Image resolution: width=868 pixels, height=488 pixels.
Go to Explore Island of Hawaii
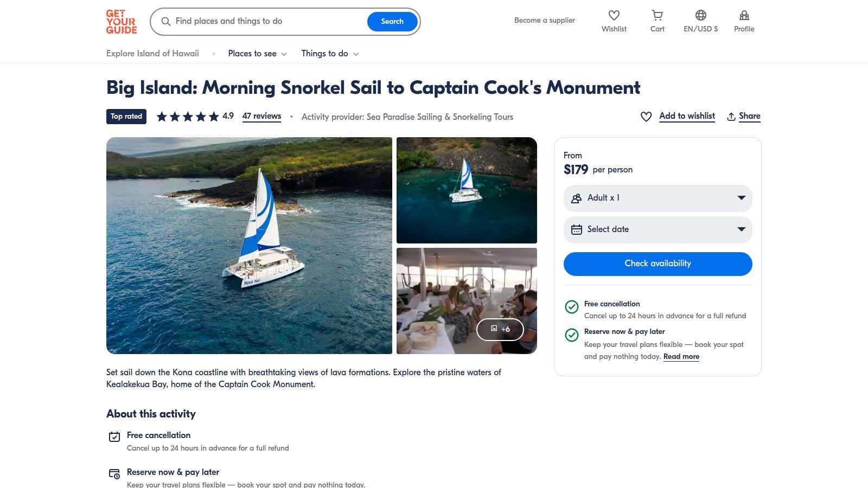[x=152, y=54]
